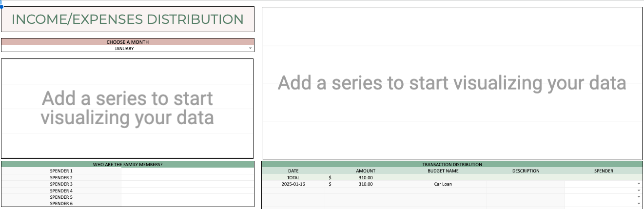Select the TRANSACTION DISTRIBUTION header

coord(452,165)
